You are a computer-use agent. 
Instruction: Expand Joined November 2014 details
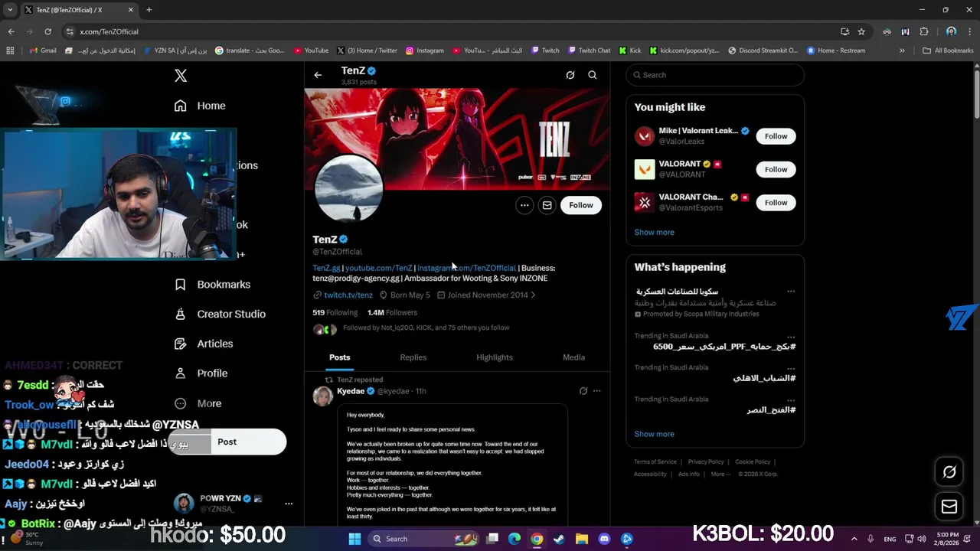click(x=487, y=295)
